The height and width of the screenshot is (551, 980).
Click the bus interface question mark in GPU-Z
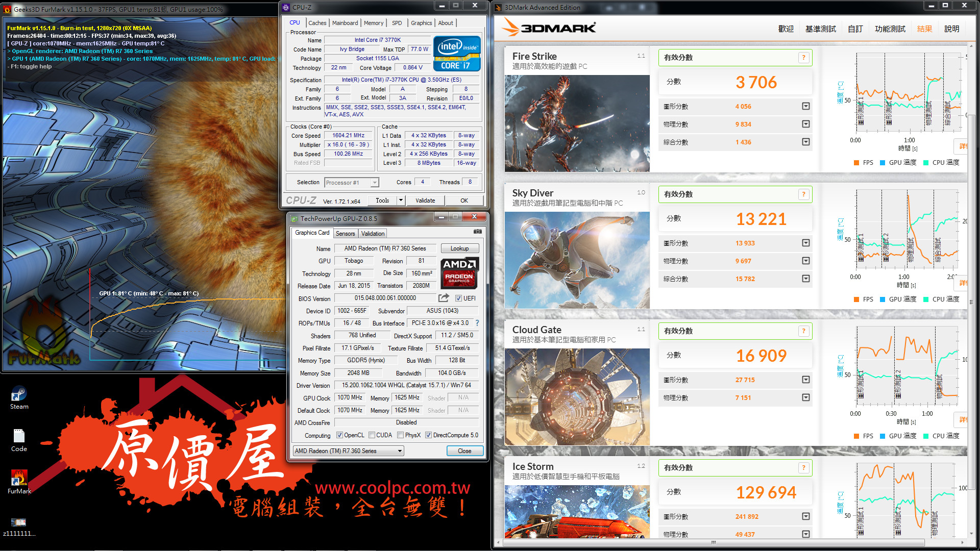click(477, 323)
